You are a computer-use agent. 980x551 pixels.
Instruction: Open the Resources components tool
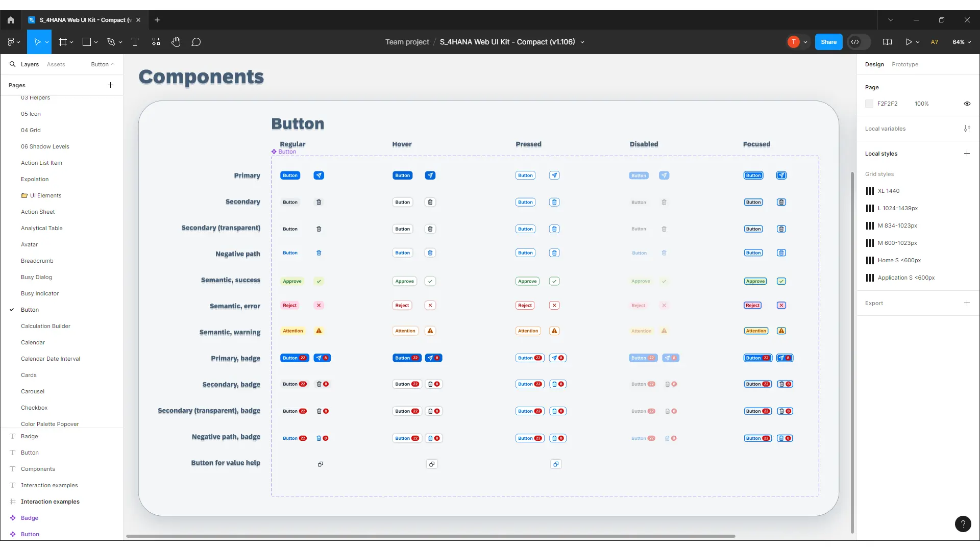pyautogui.click(x=156, y=42)
